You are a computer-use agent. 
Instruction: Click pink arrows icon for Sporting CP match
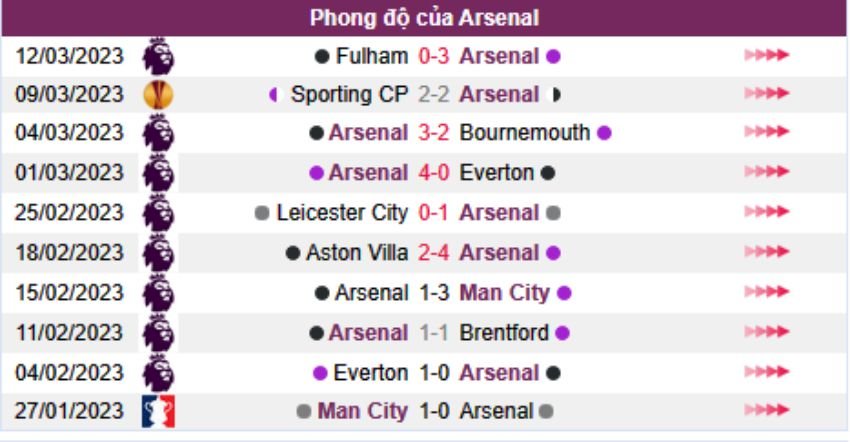tap(766, 95)
